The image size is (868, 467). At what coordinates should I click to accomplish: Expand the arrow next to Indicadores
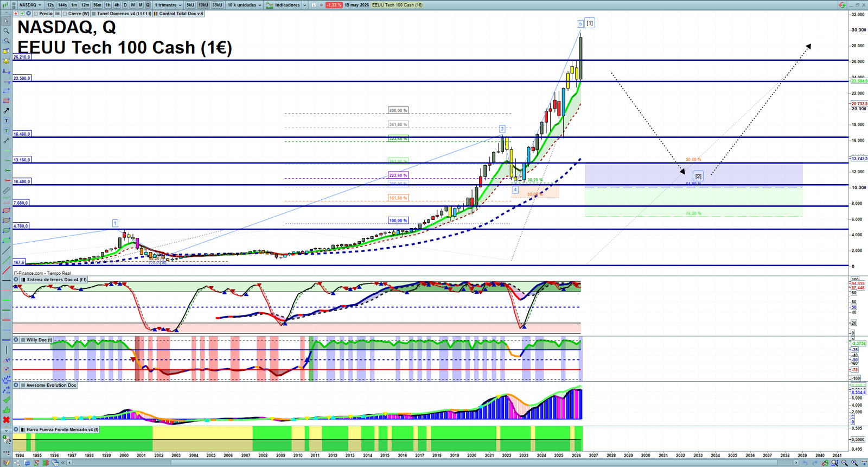point(304,5)
